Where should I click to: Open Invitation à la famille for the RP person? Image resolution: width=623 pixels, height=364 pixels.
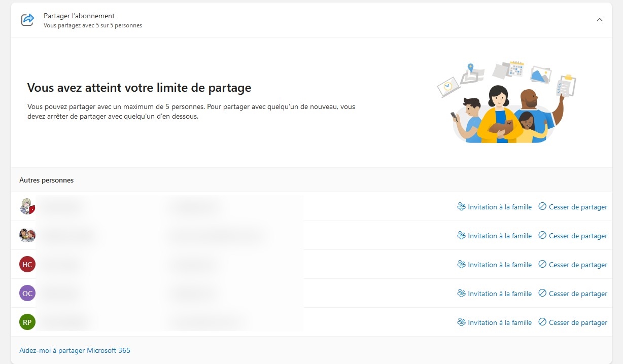click(499, 322)
